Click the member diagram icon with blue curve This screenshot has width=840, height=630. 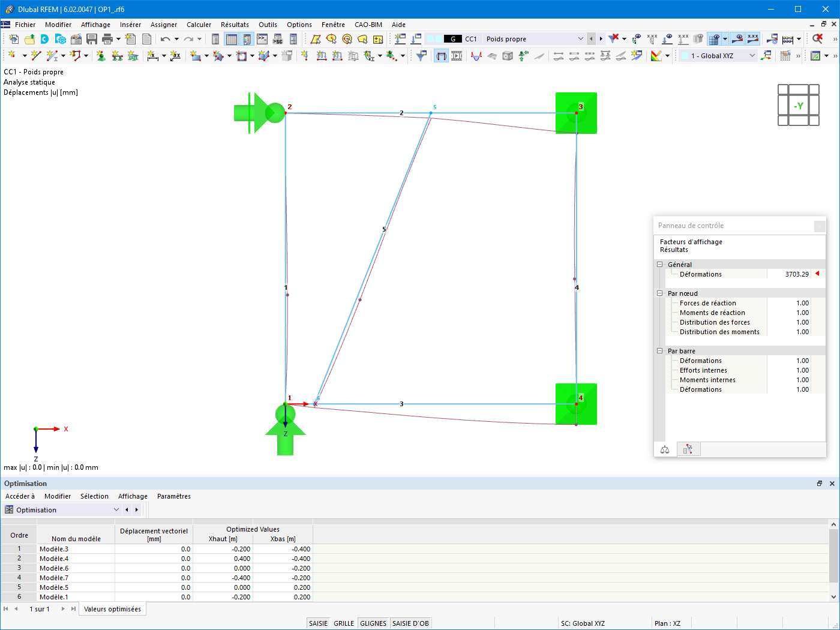(476, 56)
